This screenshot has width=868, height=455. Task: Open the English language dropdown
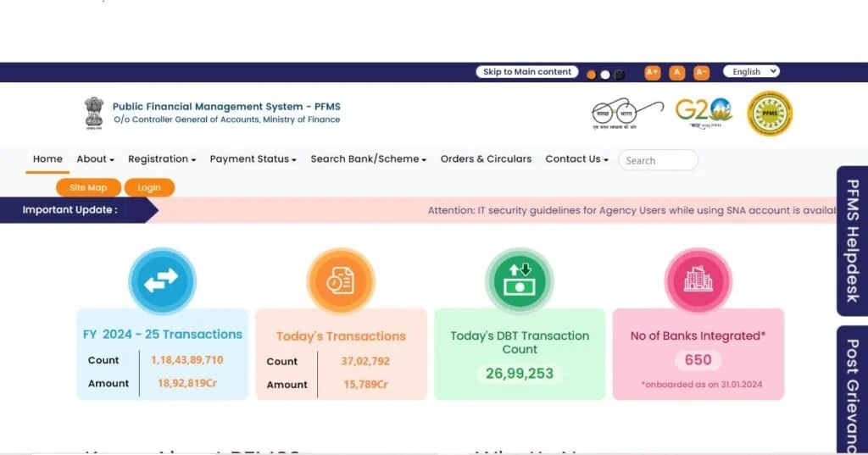750,72
